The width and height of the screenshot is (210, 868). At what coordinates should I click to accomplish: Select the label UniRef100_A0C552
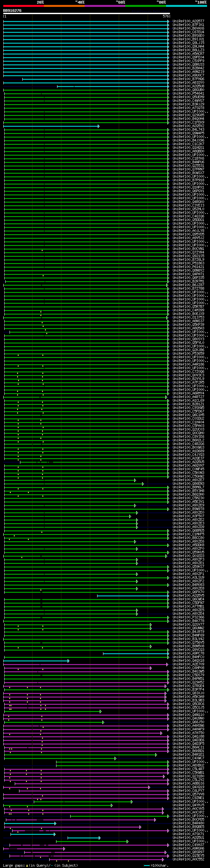pyautogui.click(x=188, y=859)
